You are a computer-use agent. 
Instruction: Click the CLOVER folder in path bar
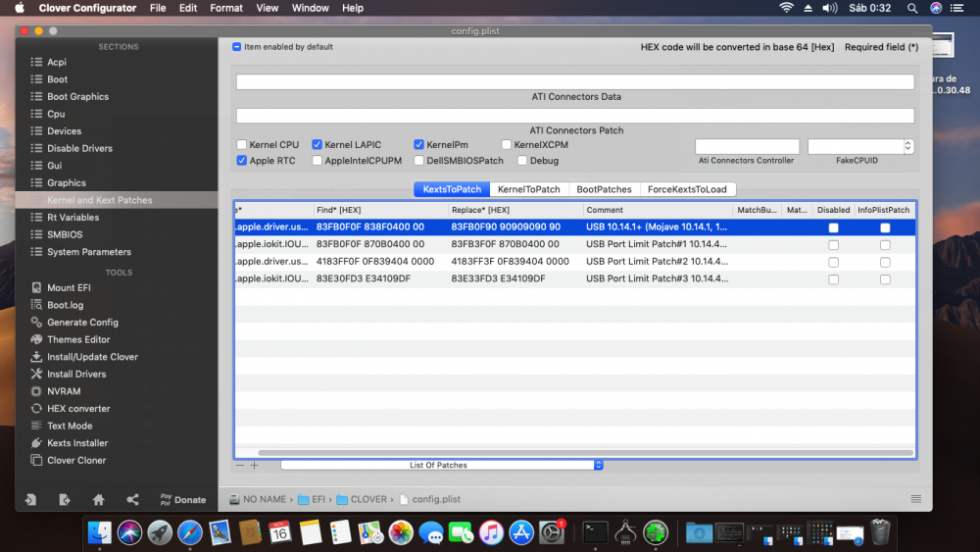pos(362,499)
